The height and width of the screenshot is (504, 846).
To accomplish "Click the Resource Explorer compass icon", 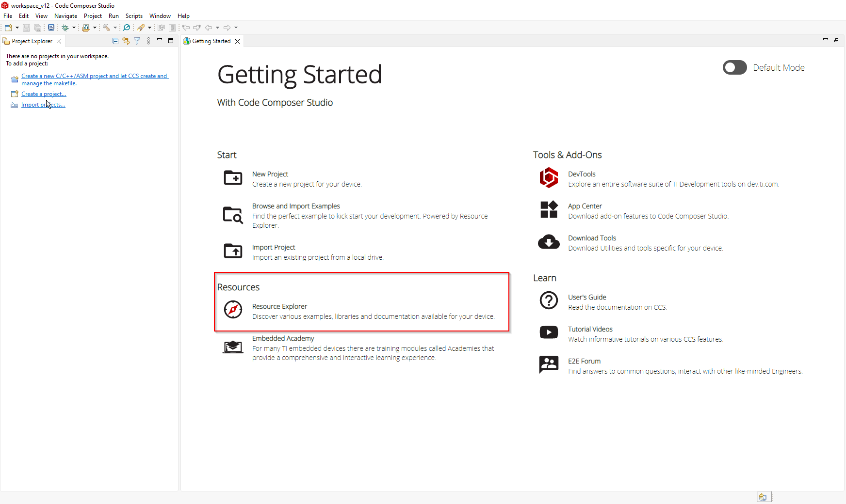I will point(233,309).
